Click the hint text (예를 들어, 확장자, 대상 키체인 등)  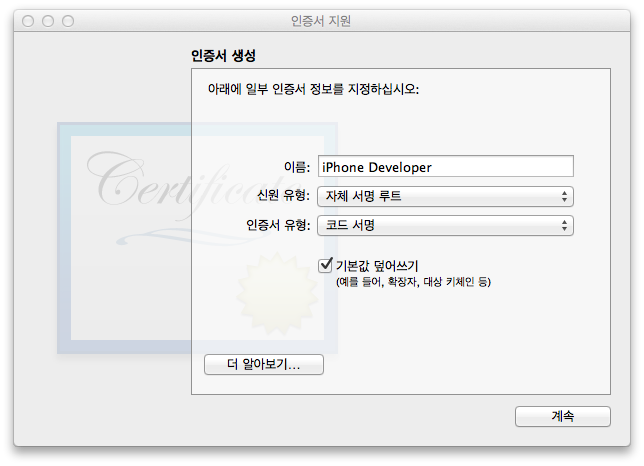point(413,282)
